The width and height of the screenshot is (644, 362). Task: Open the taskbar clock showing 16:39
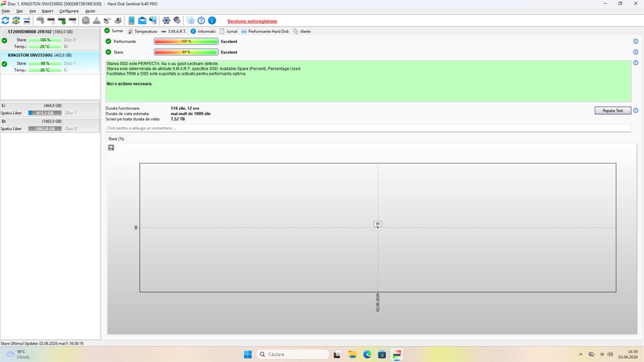629,354
